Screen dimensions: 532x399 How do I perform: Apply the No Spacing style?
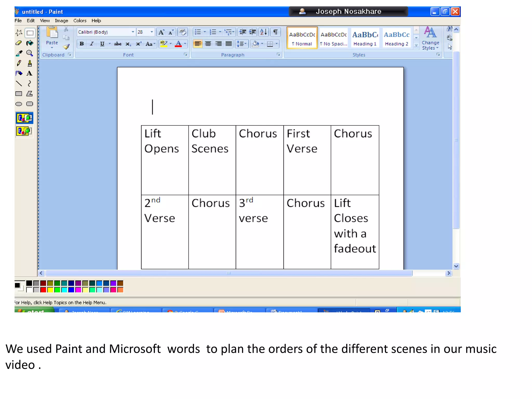click(x=334, y=38)
